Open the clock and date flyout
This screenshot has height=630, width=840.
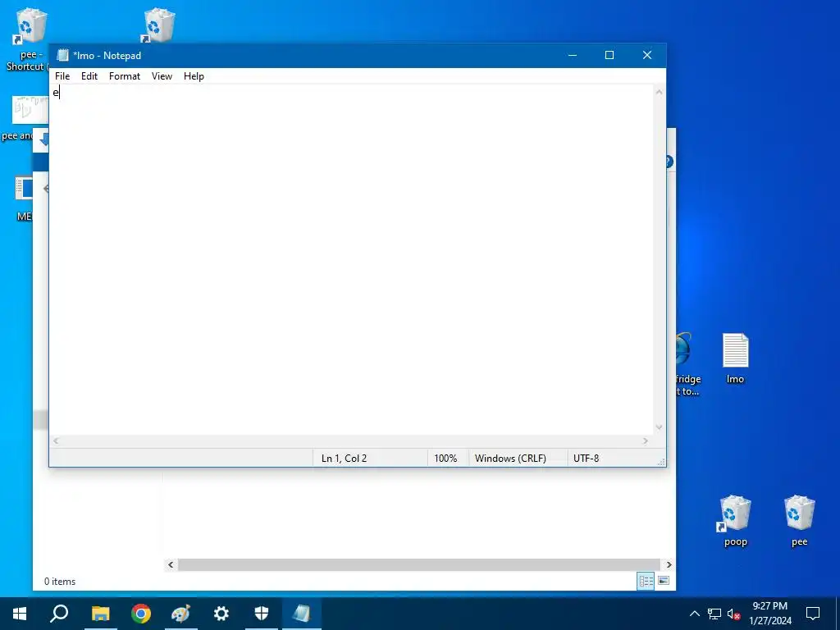tap(769, 614)
